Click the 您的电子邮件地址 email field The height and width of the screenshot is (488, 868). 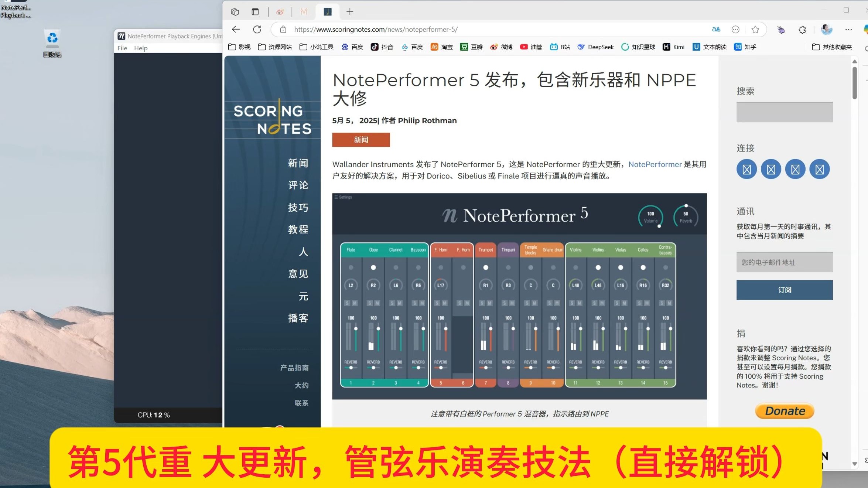[x=785, y=262]
